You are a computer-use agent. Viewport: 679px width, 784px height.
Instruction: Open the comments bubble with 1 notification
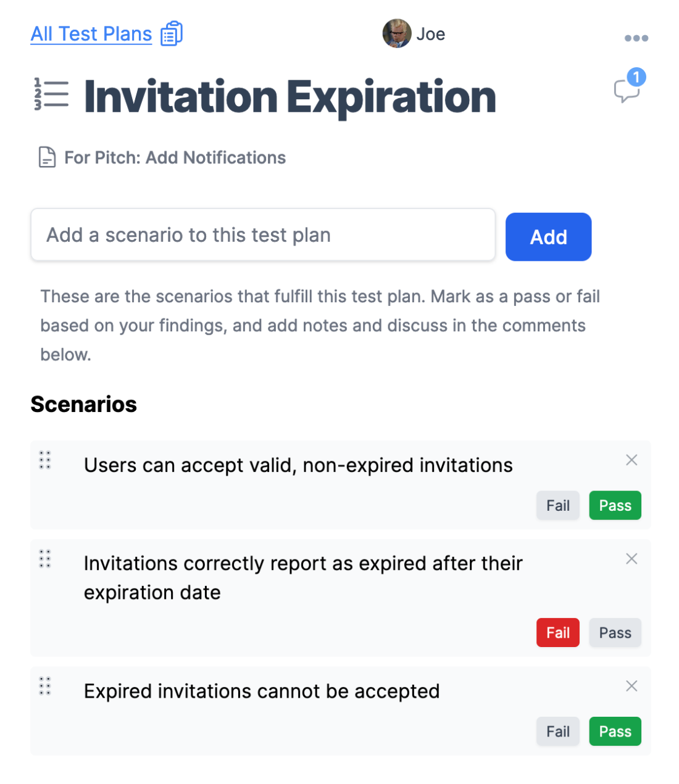point(629,87)
